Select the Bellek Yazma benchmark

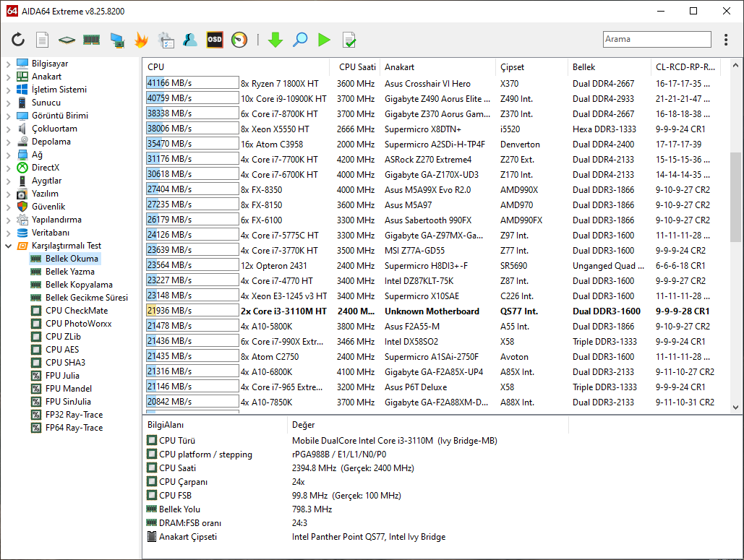(x=69, y=272)
